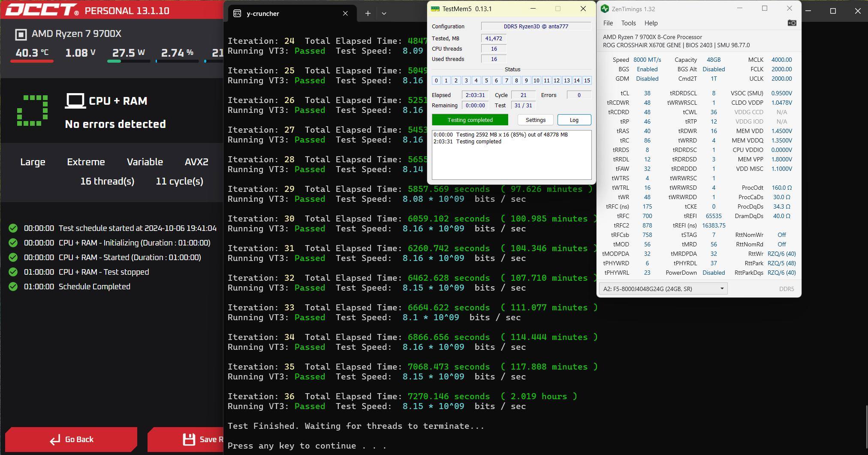
Task: Open new terminal tab with plus icon
Action: [368, 14]
